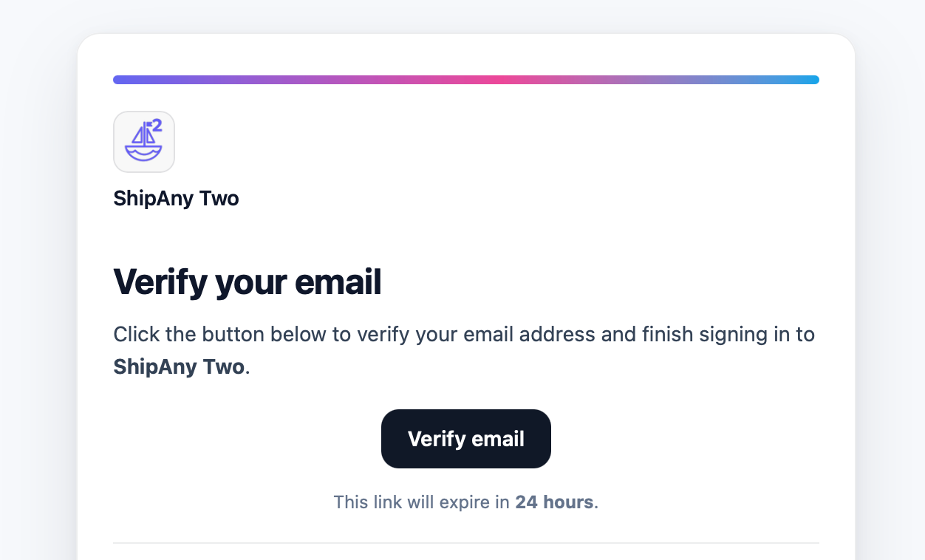Screen dimensions: 925x560
Task: Click the sails of the boat logo
Action: [141, 134]
